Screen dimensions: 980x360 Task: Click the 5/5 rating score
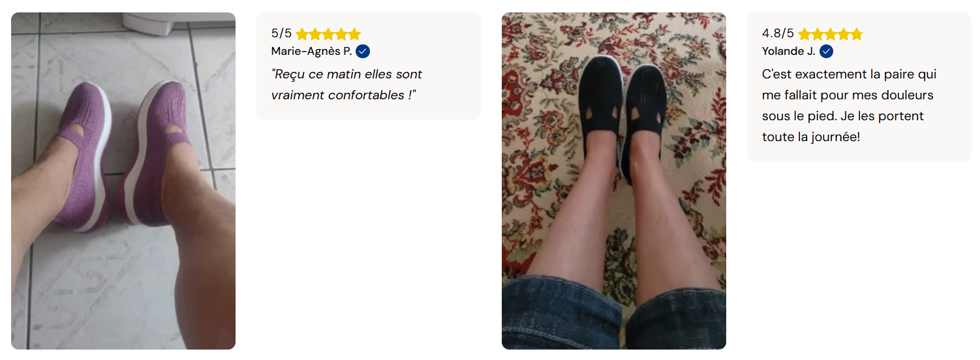(281, 33)
